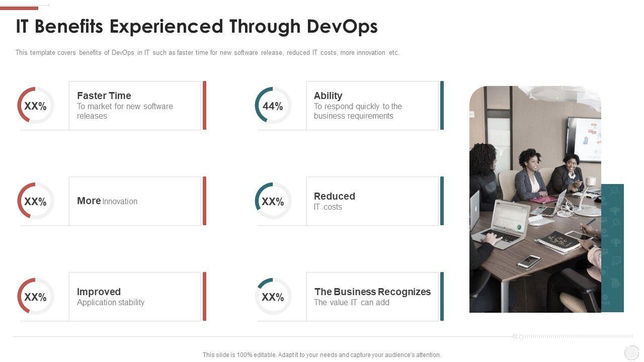This screenshot has width=644, height=362.
Task: Select the "Improved" heading
Action: pyautogui.click(x=99, y=292)
